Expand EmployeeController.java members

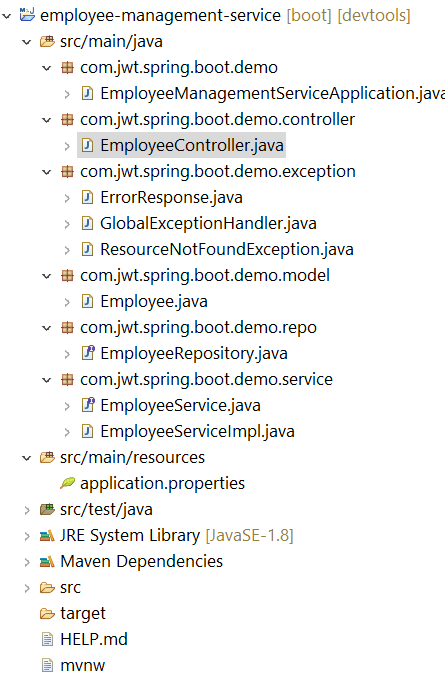coord(67,146)
